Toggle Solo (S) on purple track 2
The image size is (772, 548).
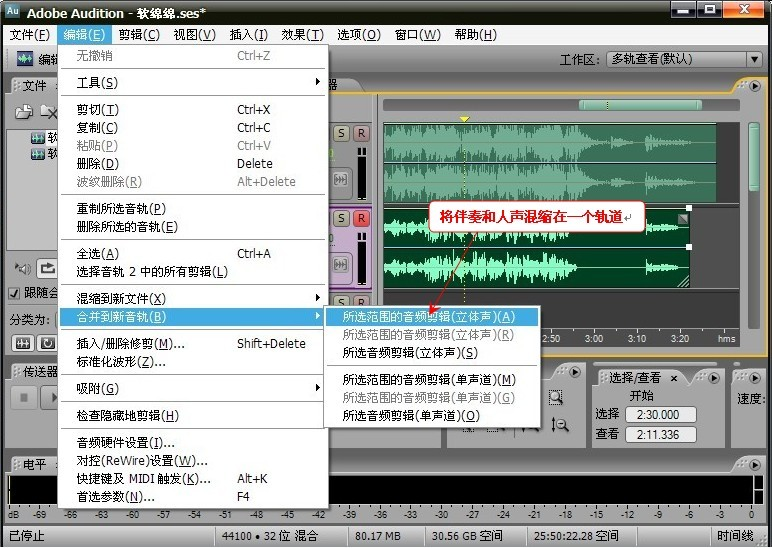coord(341,218)
